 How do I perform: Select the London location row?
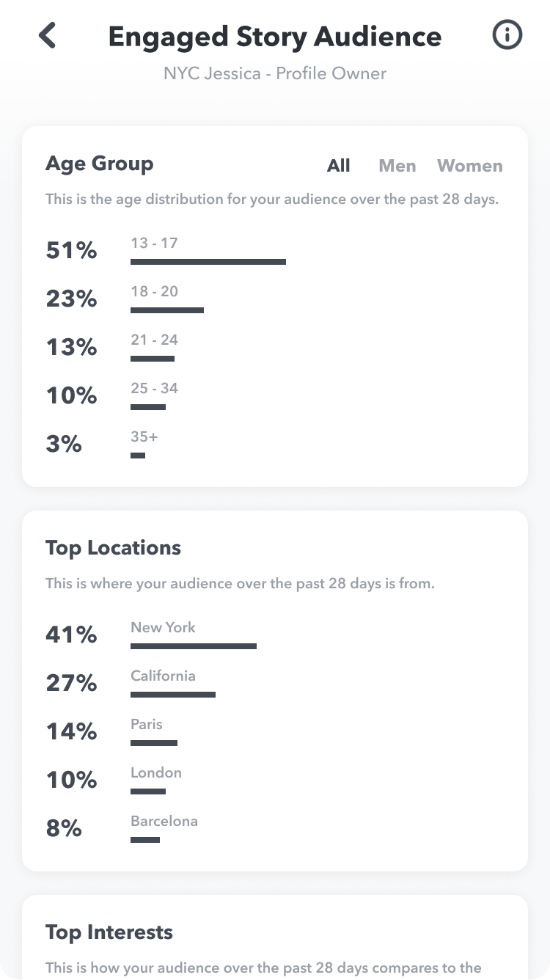275,780
